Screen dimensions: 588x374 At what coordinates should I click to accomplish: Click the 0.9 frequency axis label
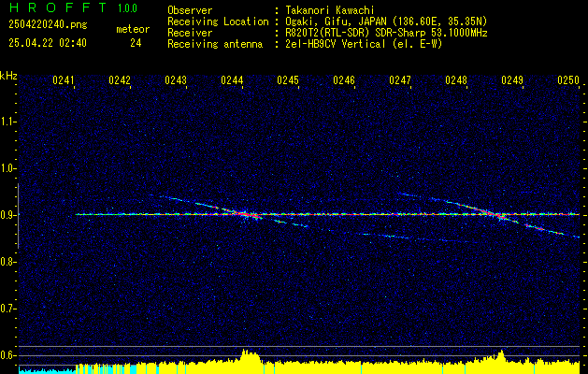pos(7,215)
